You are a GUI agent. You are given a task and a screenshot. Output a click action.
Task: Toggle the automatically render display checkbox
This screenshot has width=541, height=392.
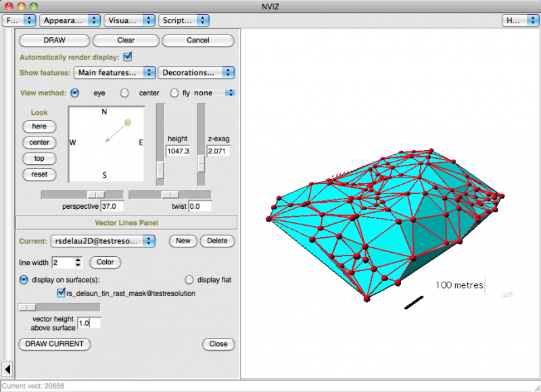(128, 57)
